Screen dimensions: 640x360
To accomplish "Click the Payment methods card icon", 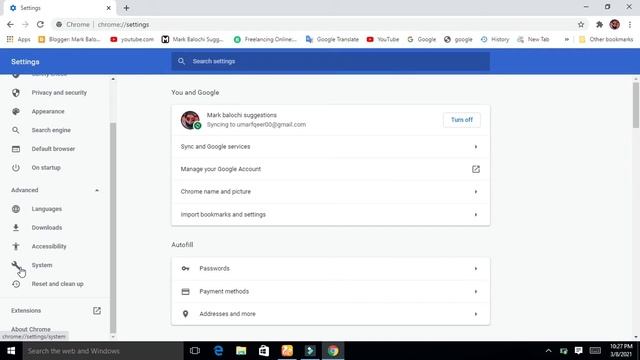I will click(185, 291).
